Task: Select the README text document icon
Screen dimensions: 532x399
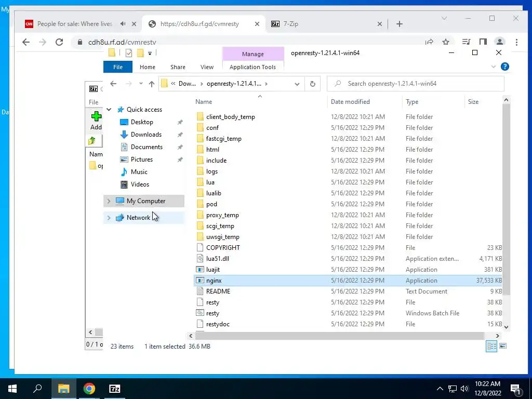Action: (x=200, y=291)
